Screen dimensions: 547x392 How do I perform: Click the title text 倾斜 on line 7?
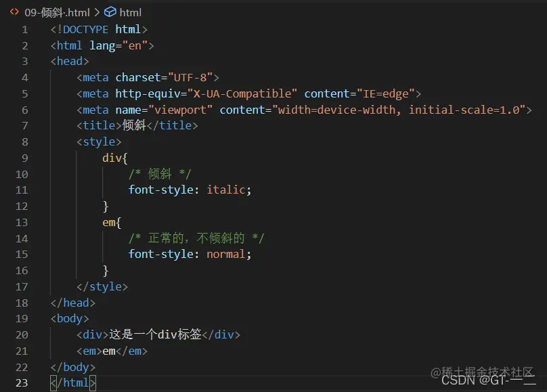pyautogui.click(x=134, y=125)
